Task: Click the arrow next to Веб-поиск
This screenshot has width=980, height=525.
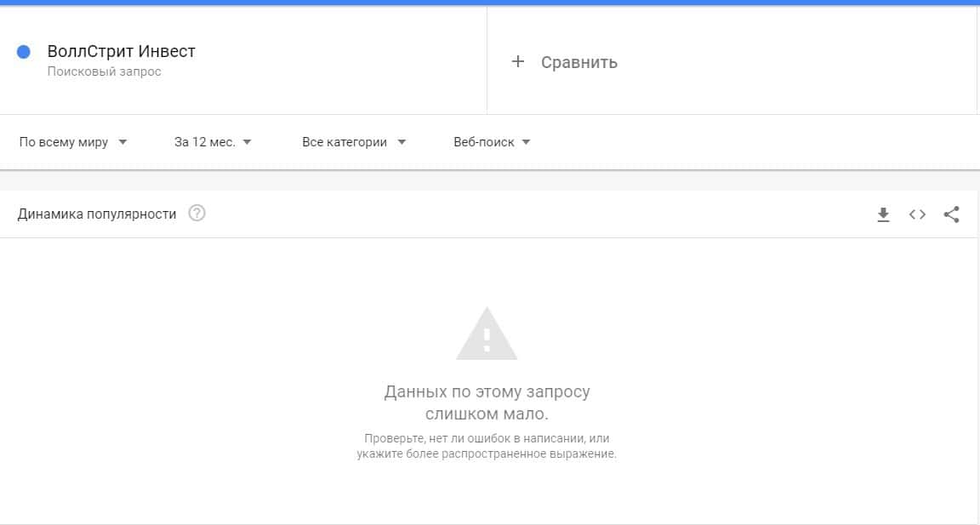Action: [x=526, y=142]
